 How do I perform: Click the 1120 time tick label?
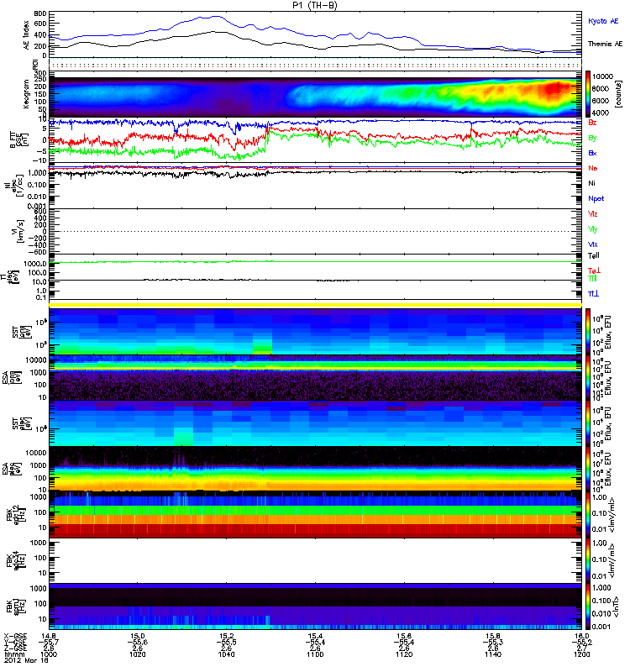[x=404, y=654]
